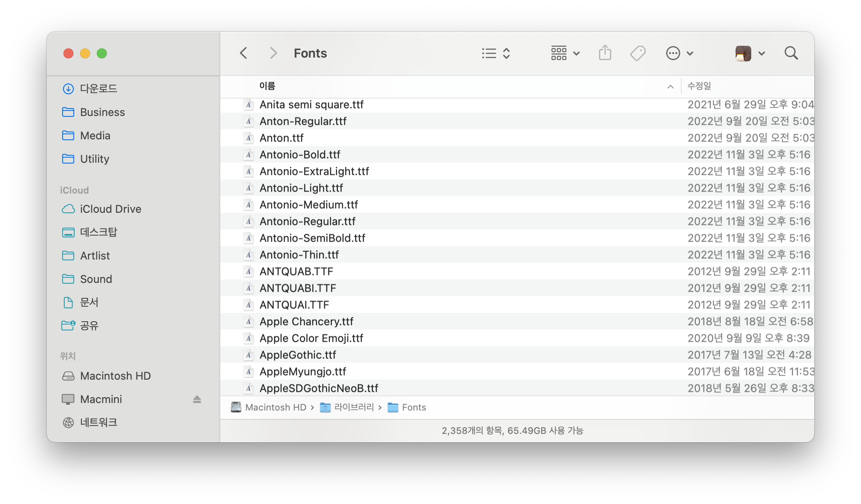Viewport: 861px width, 504px height.
Task: Open the Share toolbar button
Action: tap(605, 53)
